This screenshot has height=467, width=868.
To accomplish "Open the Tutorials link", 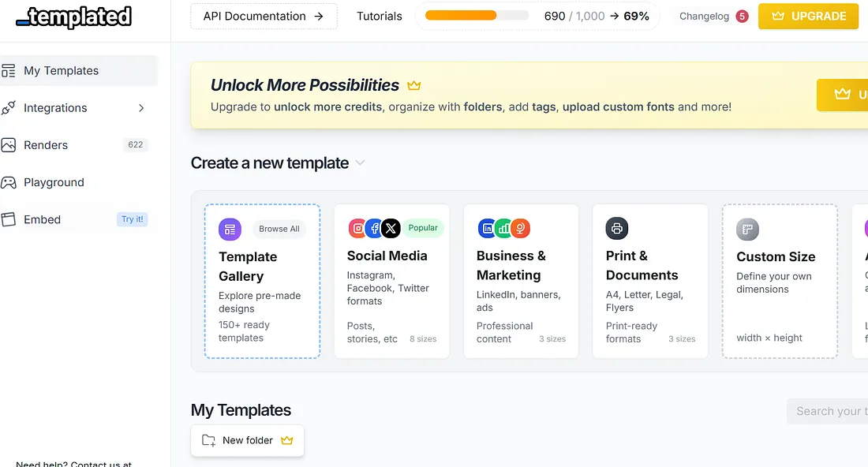I will point(380,16).
